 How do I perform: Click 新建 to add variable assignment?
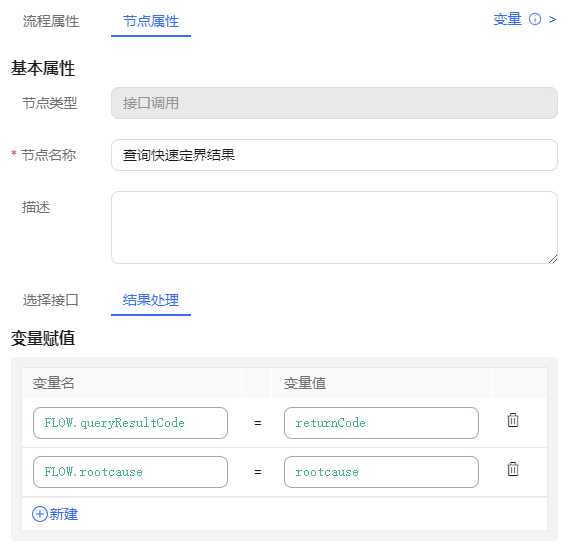pyautogui.click(x=64, y=514)
